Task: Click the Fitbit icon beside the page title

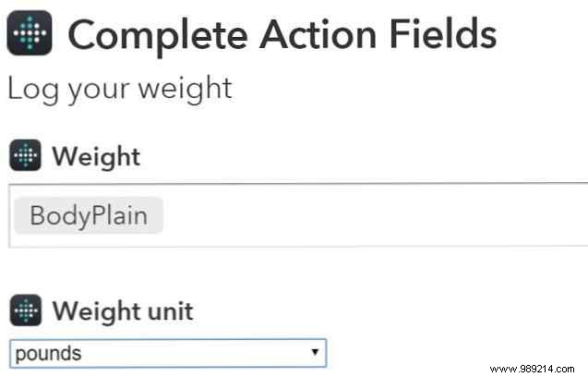Action: coord(30,34)
